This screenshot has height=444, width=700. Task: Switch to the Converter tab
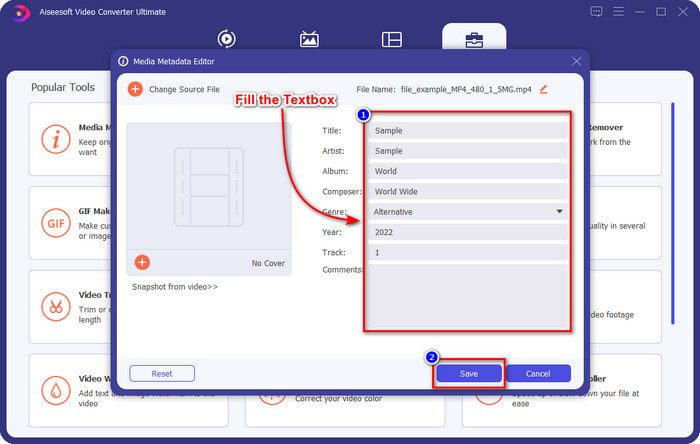227,39
